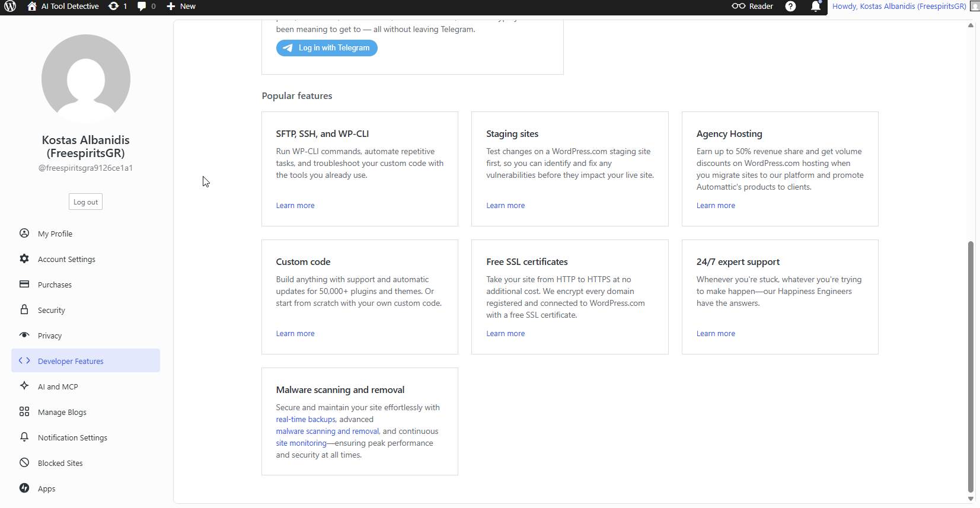The height and width of the screenshot is (508, 980).
Task: Open malware scanning and removal link
Action: [x=328, y=431]
